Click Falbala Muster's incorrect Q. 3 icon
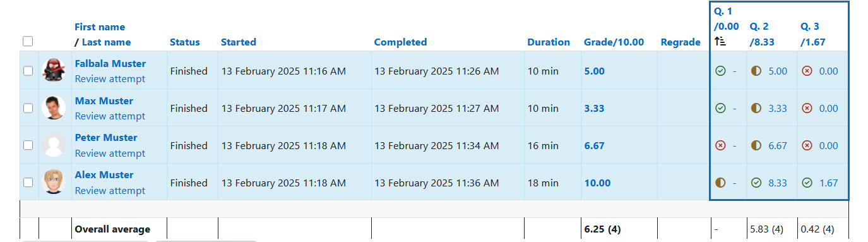This screenshot has height=242, width=868. (x=807, y=71)
